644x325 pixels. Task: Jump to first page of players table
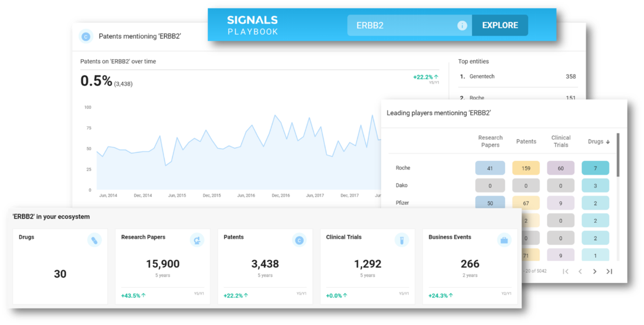(x=566, y=272)
